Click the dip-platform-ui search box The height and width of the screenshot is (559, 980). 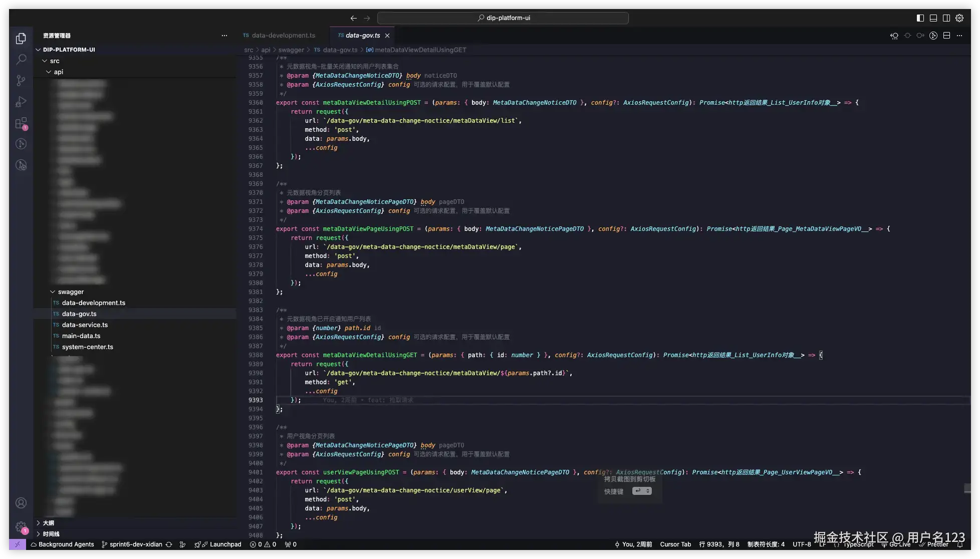503,18
